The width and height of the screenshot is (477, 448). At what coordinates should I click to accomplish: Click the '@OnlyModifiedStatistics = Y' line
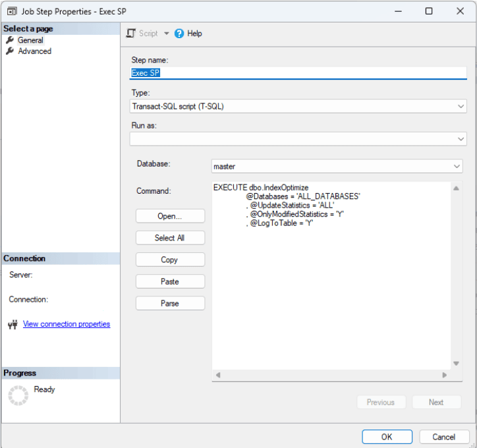(x=295, y=214)
